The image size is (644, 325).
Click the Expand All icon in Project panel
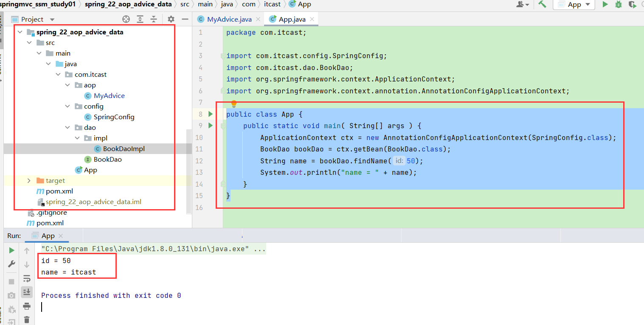coord(140,19)
